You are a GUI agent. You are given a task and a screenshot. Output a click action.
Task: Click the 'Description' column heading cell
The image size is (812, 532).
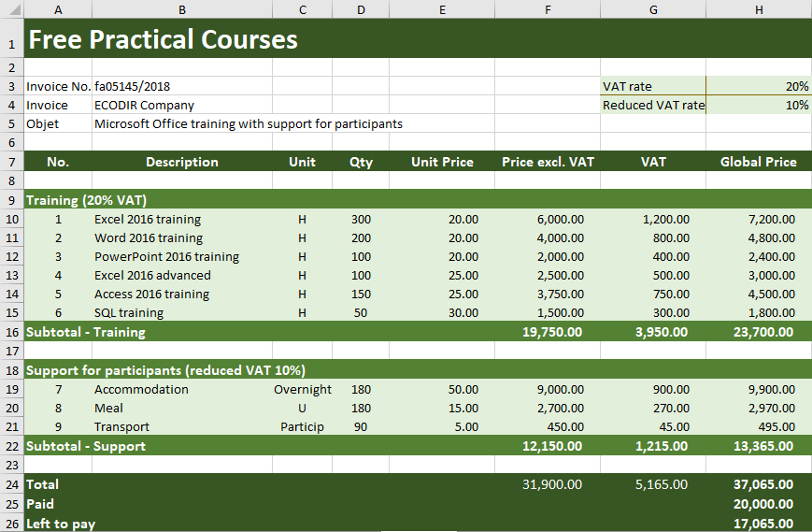click(182, 162)
